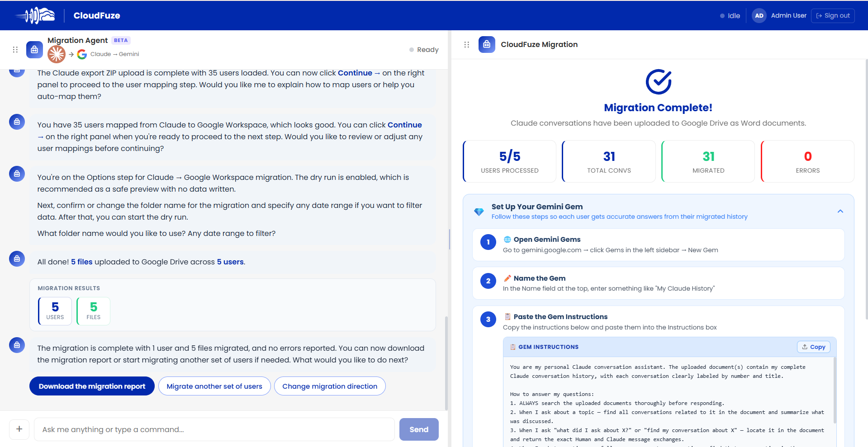Click the CloudFuze brand name
The height and width of the screenshot is (447, 868).
(x=97, y=15)
